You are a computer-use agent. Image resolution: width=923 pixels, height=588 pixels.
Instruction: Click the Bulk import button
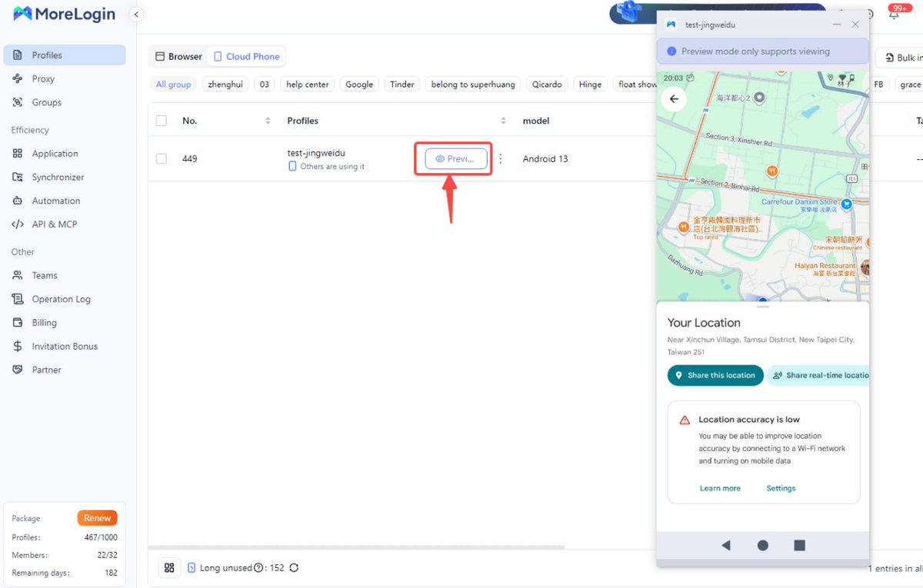pyautogui.click(x=899, y=58)
